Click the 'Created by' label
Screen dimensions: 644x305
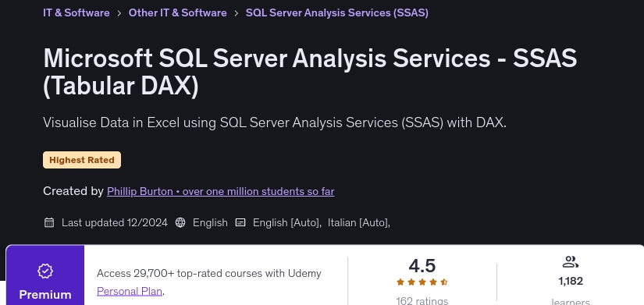coord(73,191)
